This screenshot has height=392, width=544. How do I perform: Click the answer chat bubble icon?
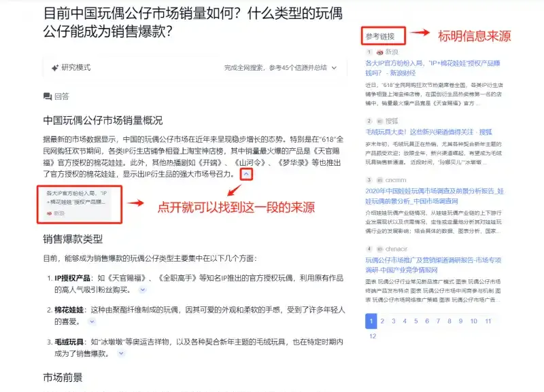(48, 96)
